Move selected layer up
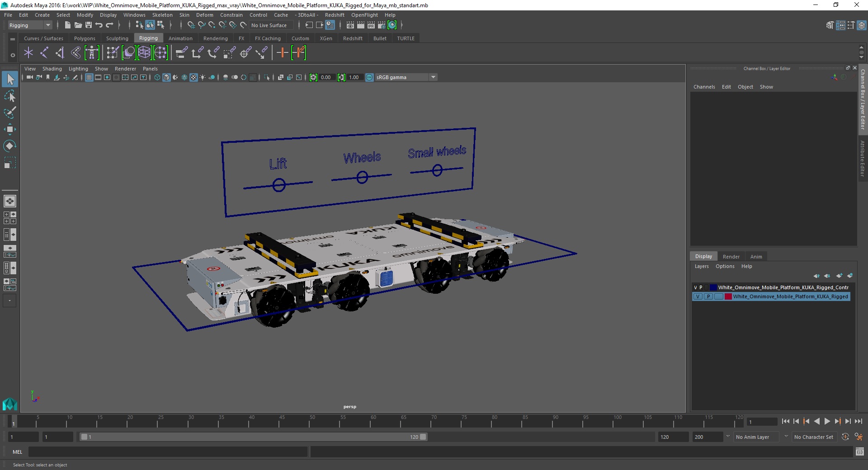Image resolution: width=868 pixels, height=470 pixels. click(x=816, y=276)
